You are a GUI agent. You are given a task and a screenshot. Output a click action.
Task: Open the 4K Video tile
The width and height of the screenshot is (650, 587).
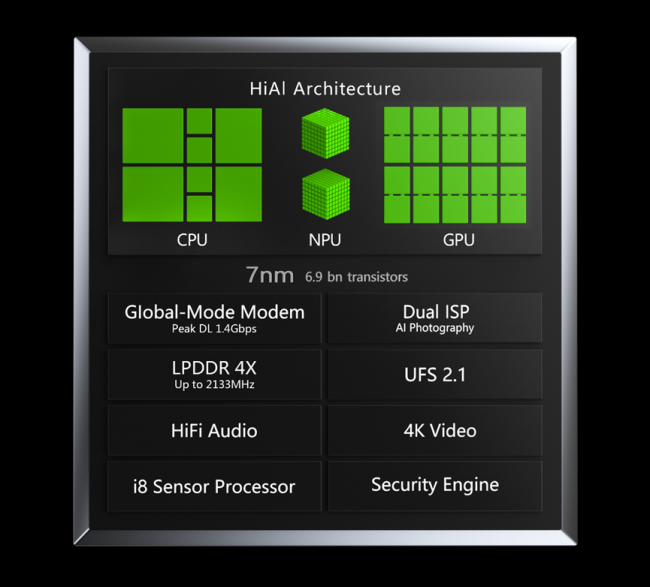coord(435,430)
